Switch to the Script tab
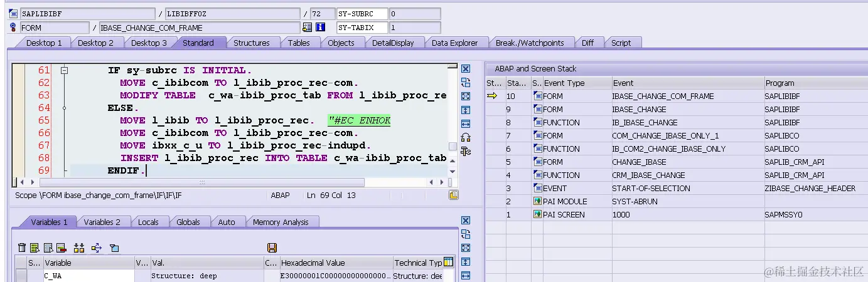This screenshot has width=868, height=282. click(x=621, y=43)
